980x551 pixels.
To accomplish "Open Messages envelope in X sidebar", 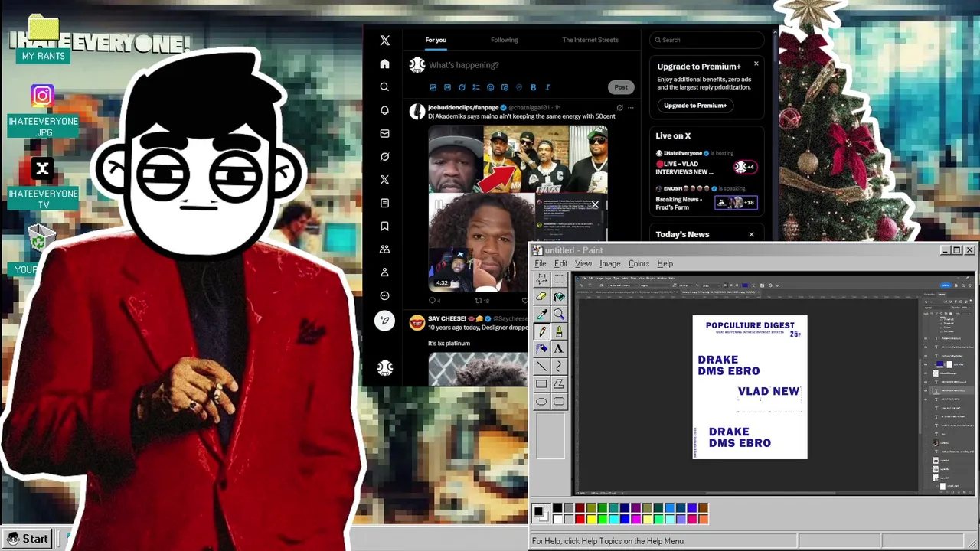I will point(384,133).
